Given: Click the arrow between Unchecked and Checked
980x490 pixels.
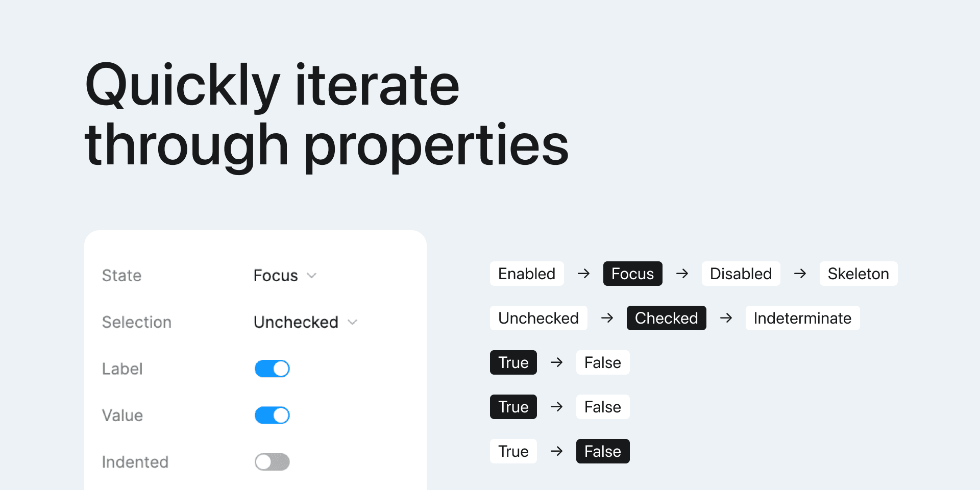Looking at the screenshot, I should coord(607,318).
